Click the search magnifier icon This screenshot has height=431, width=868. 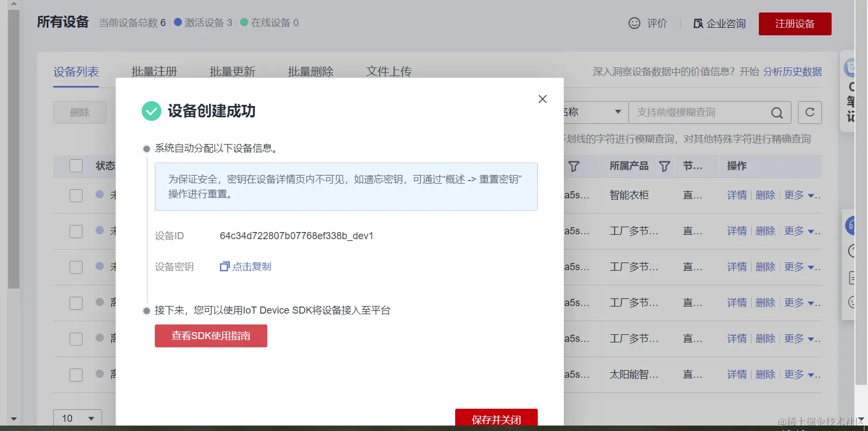[777, 113]
